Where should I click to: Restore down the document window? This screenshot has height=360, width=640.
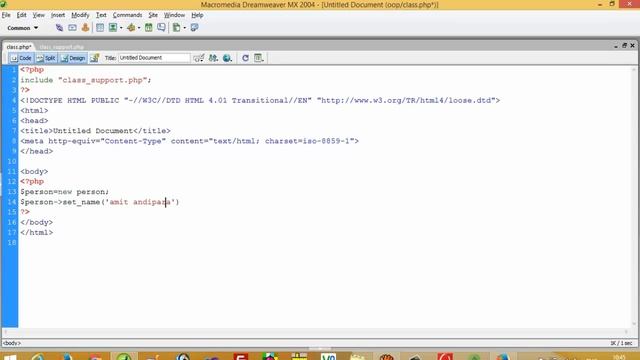tap(624, 45)
